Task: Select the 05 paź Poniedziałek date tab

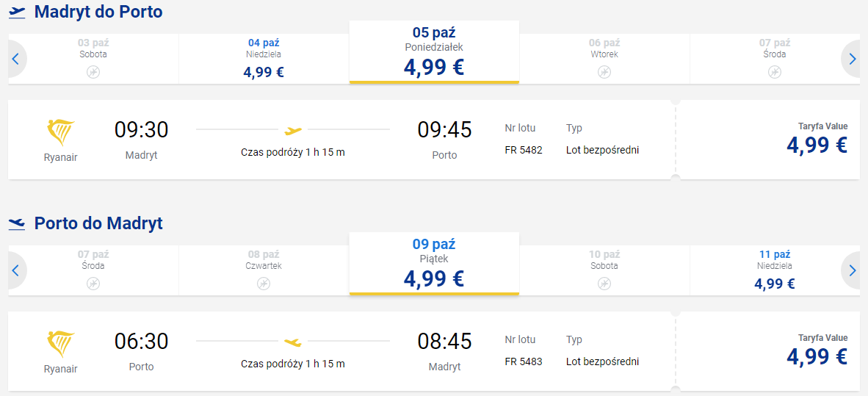Action: (x=434, y=52)
